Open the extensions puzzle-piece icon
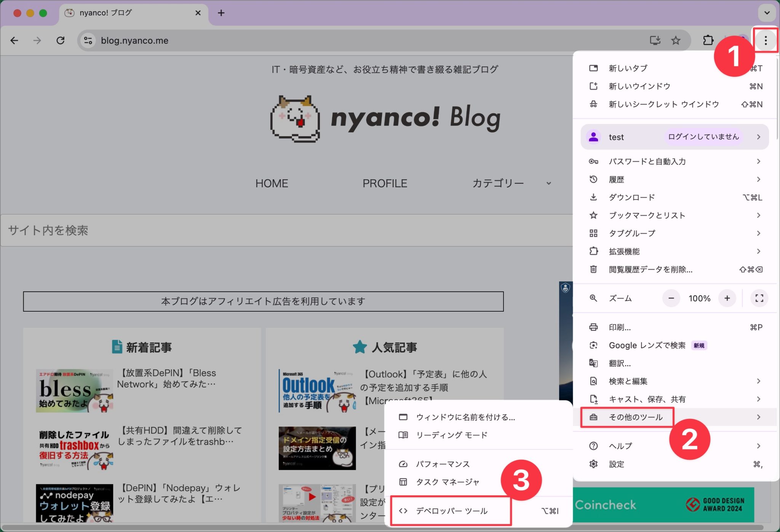This screenshot has width=780, height=532. click(708, 40)
